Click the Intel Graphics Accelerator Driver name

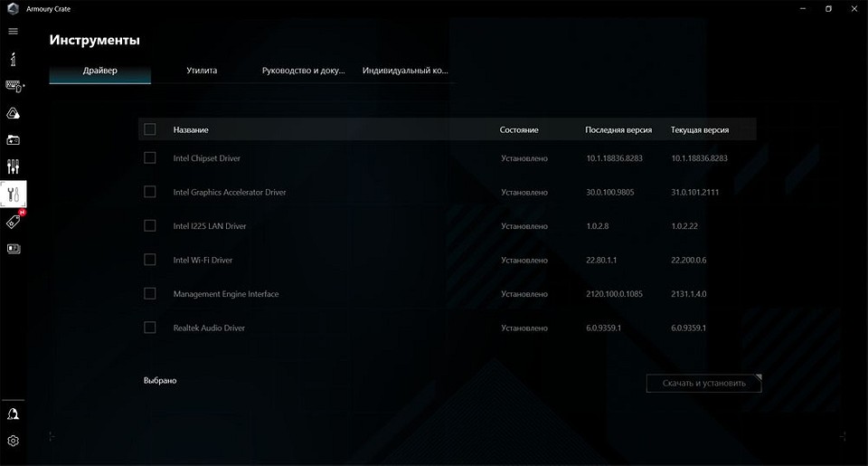click(x=230, y=192)
